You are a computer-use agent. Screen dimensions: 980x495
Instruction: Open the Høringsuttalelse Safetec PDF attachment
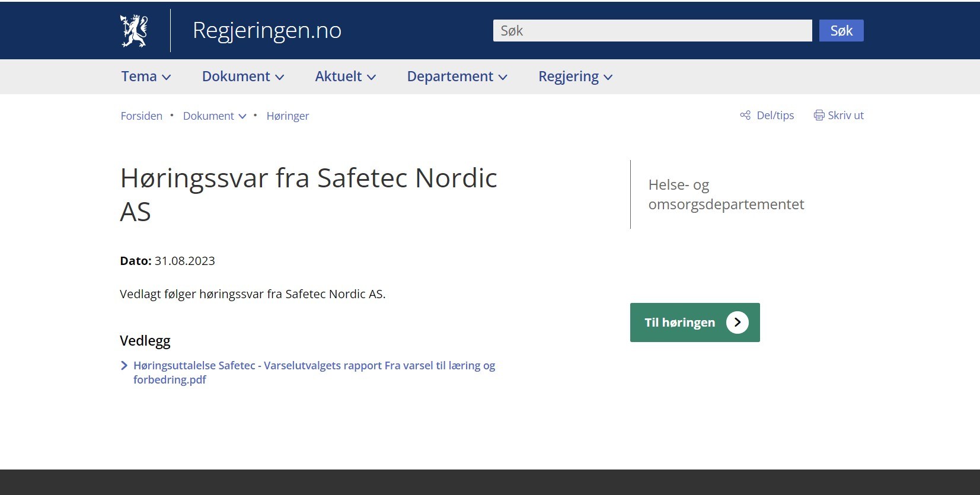click(314, 372)
